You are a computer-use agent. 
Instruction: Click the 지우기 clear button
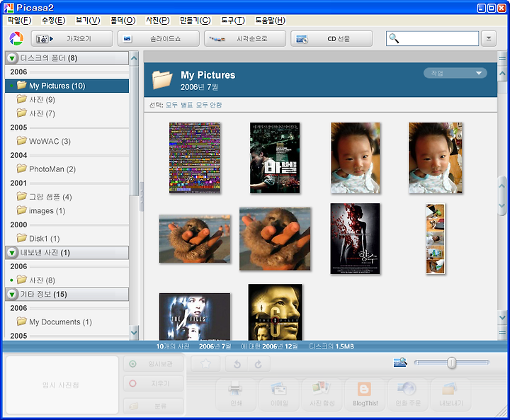[154, 384]
